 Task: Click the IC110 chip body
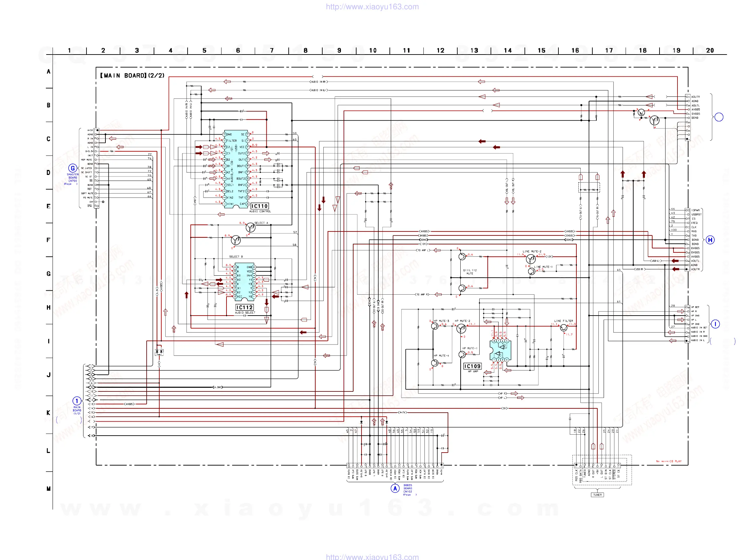236,169
